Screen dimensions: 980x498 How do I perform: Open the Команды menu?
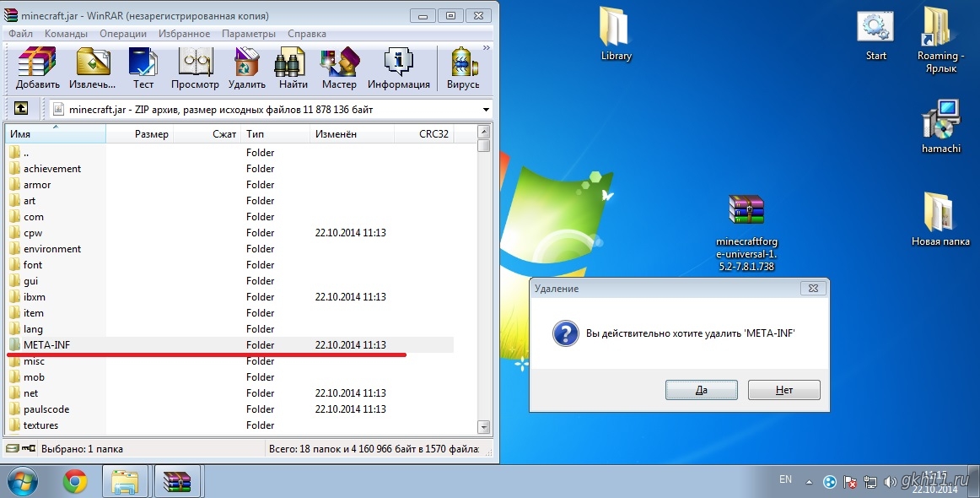pos(66,34)
